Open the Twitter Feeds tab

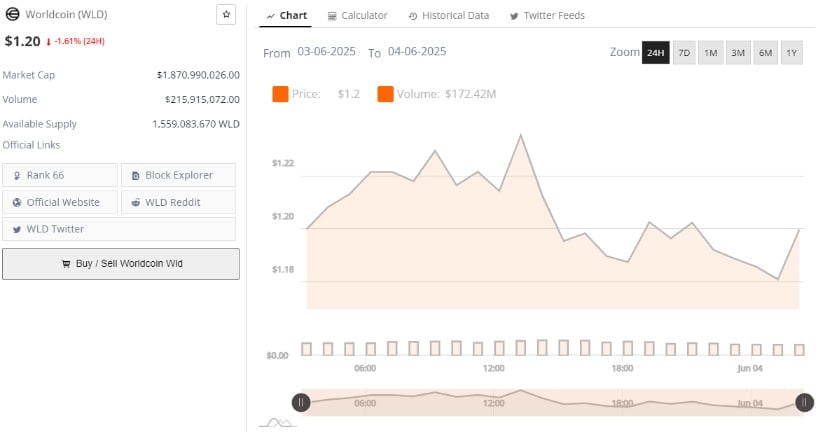click(547, 16)
